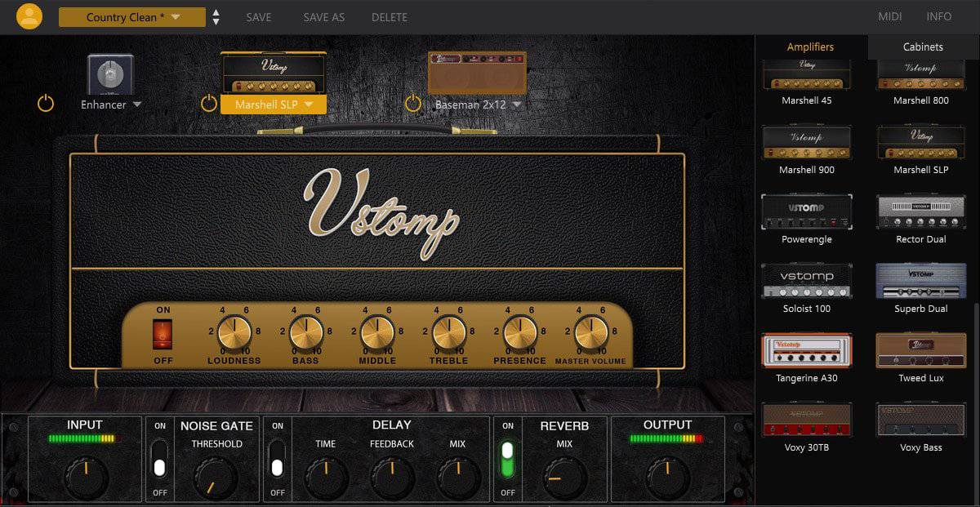This screenshot has width=980, height=507.
Task: Select the Baseman 2x12 cabinet icon in chain
Action: 477,73
